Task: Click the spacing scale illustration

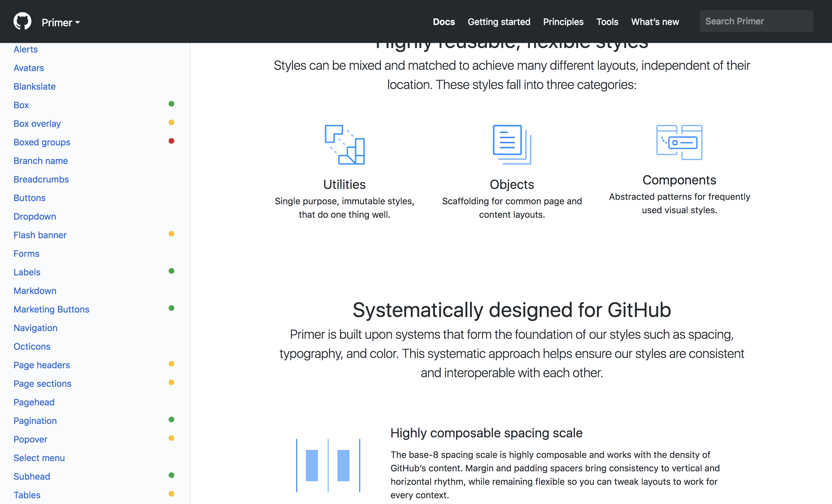Action: coord(328,466)
